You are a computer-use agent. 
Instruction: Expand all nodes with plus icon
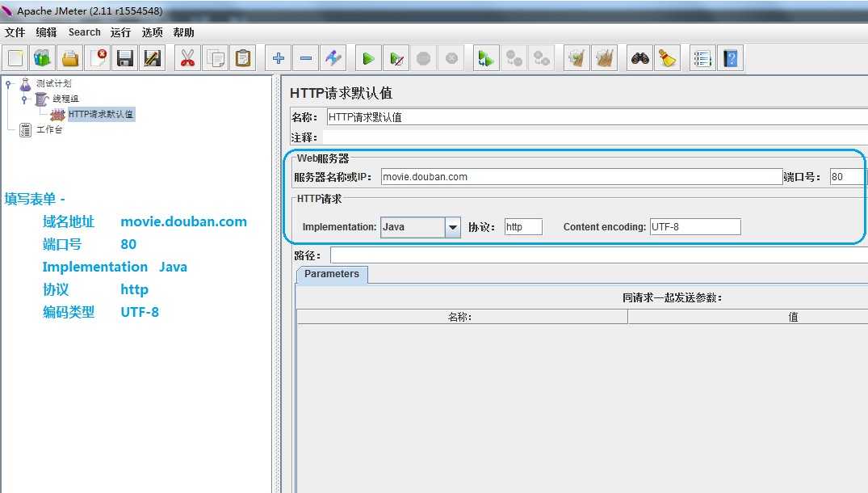(279, 58)
